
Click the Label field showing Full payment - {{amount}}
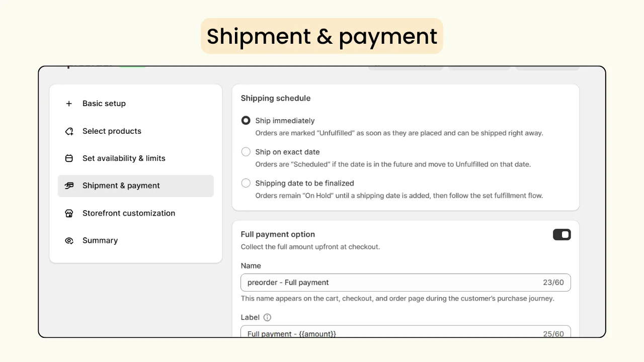406,332
